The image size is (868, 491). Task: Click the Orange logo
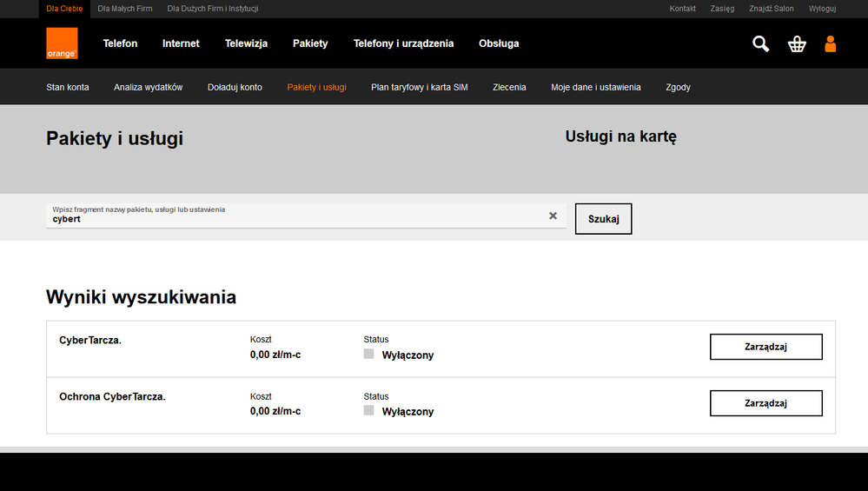coord(62,43)
